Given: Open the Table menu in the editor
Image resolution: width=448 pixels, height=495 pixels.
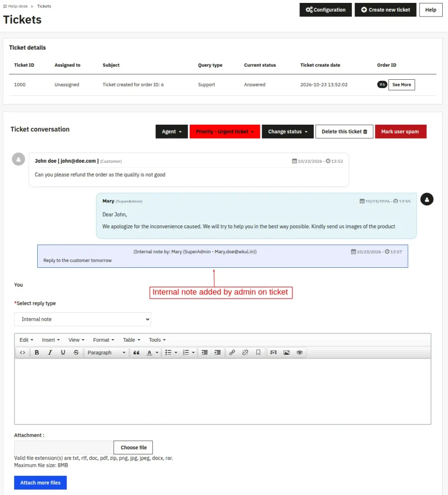Looking at the screenshot, I should tap(132, 340).
